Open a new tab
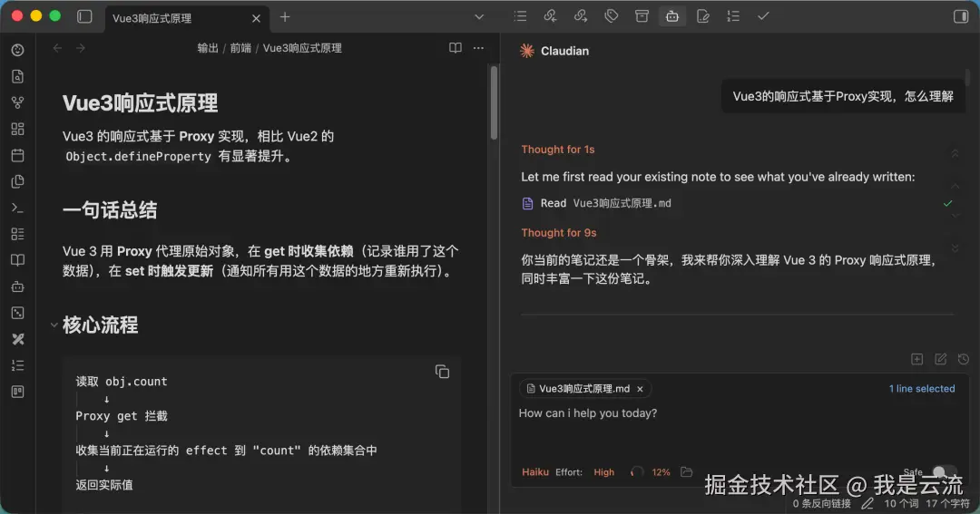 pos(285,17)
